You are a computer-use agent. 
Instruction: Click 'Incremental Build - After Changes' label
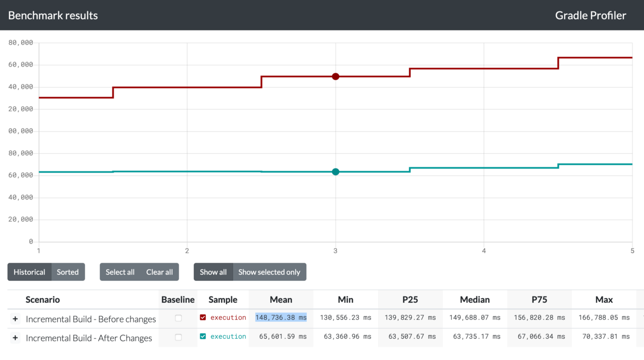click(x=89, y=338)
